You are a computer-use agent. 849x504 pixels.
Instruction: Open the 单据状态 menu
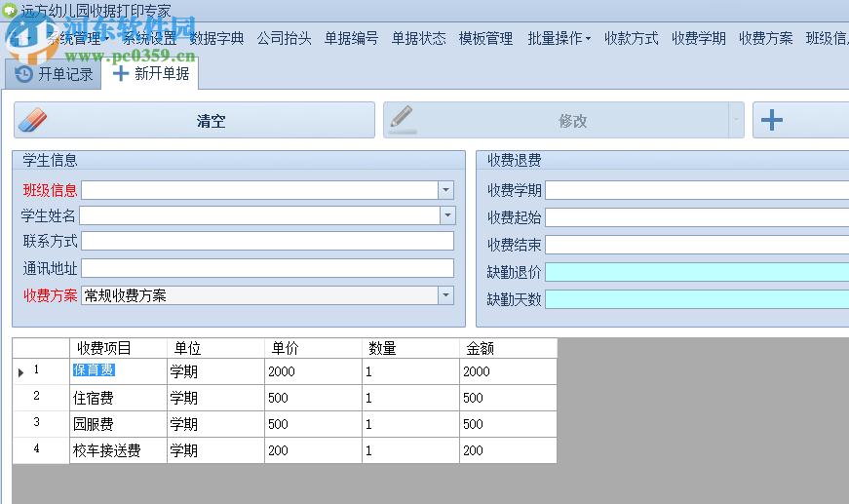418,38
